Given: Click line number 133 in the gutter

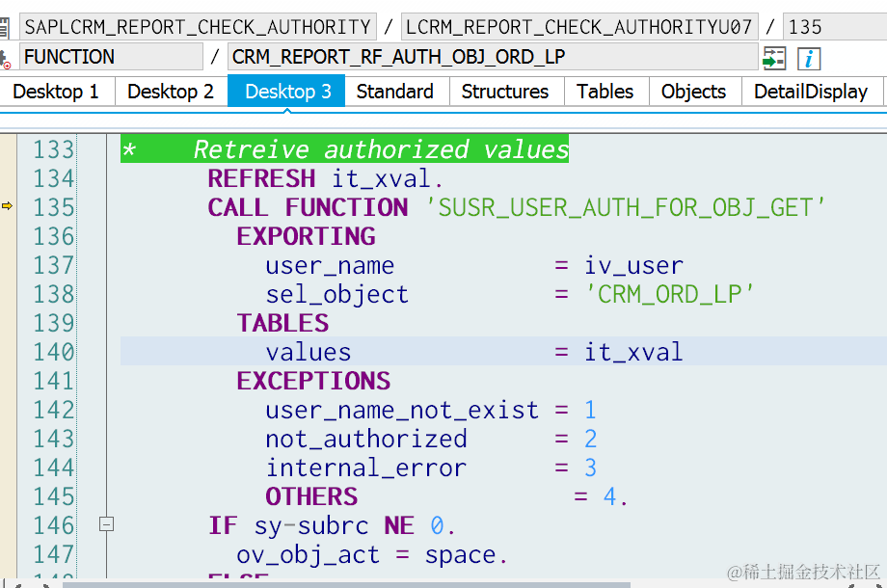Looking at the screenshot, I should pyautogui.click(x=54, y=149).
